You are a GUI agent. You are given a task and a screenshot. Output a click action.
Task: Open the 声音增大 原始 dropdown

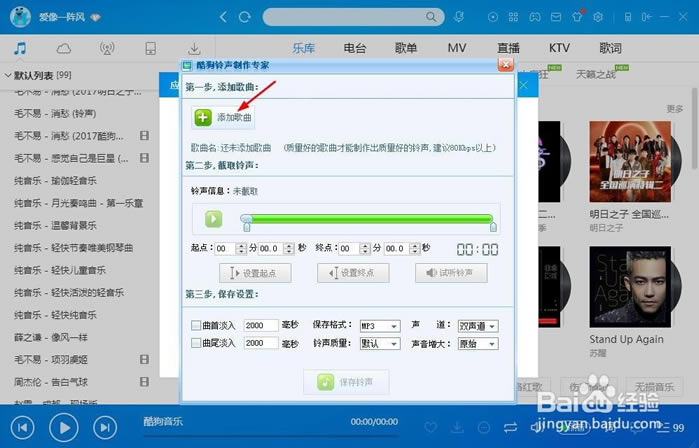[478, 344]
